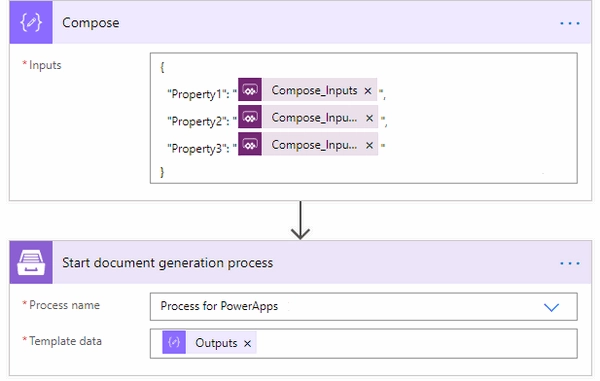Select the Process for PowerApps combo box

pyautogui.click(x=364, y=306)
